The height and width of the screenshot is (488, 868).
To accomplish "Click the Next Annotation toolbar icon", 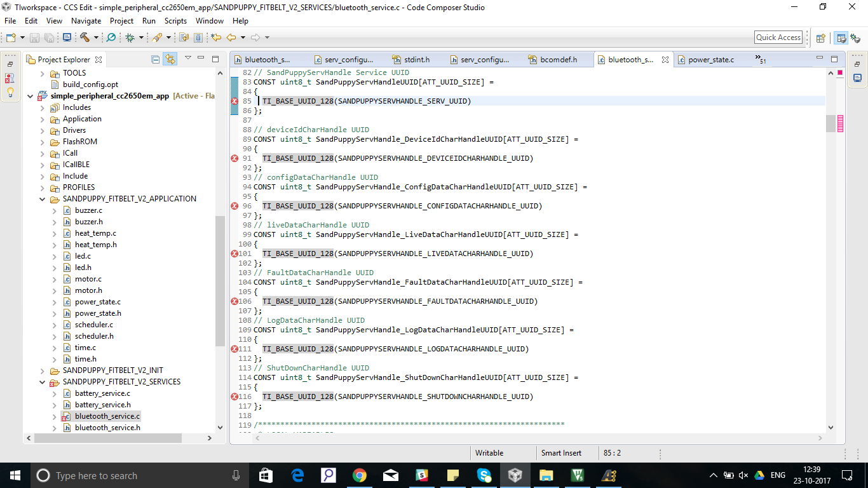I will pos(184,37).
